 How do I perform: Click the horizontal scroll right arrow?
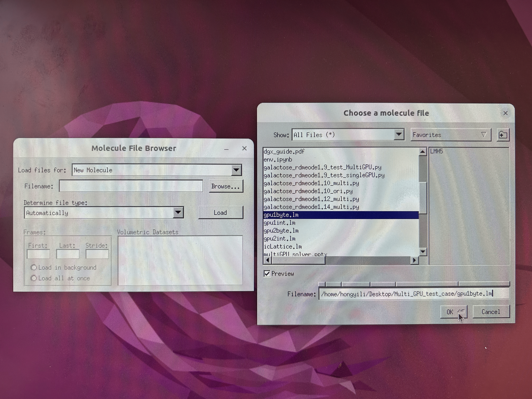414,260
